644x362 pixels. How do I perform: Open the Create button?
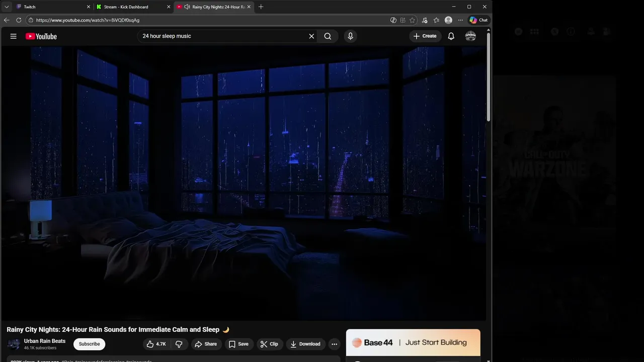tap(425, 36)
